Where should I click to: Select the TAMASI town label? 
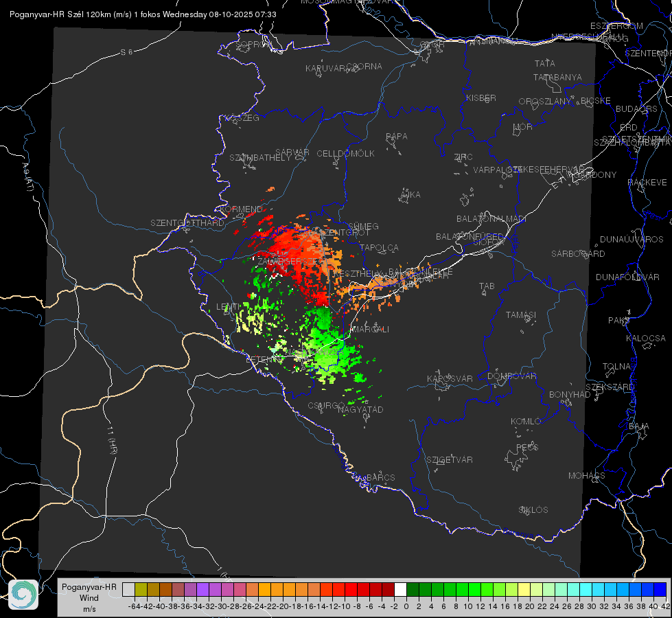[x=521, y=314]
